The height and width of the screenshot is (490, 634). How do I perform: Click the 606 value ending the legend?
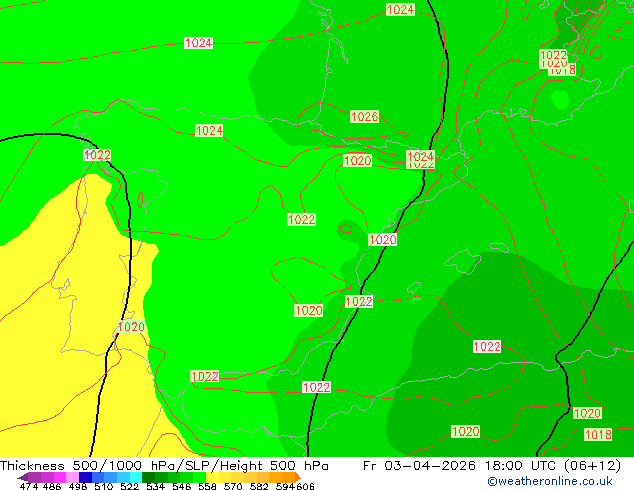[305, 486]
